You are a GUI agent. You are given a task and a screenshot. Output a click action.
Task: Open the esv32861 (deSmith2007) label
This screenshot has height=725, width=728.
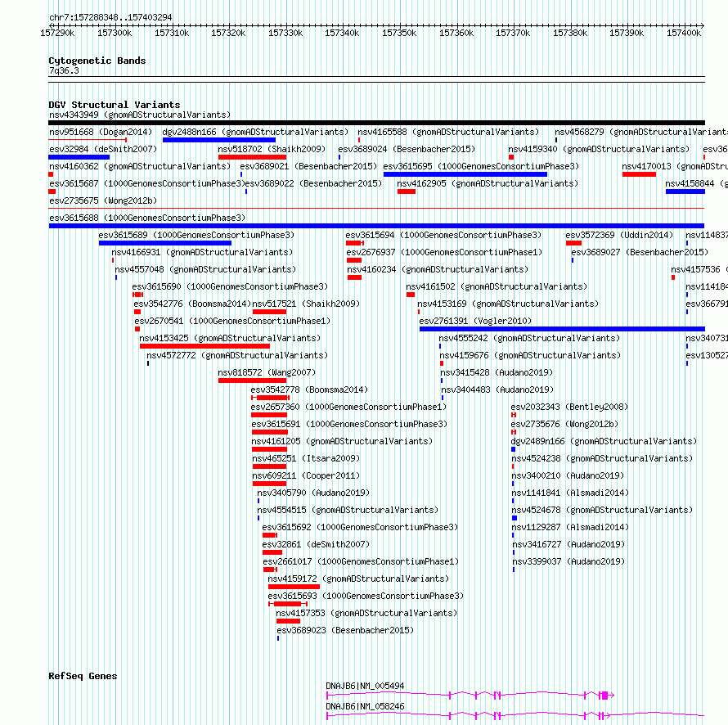click(317, 544)
